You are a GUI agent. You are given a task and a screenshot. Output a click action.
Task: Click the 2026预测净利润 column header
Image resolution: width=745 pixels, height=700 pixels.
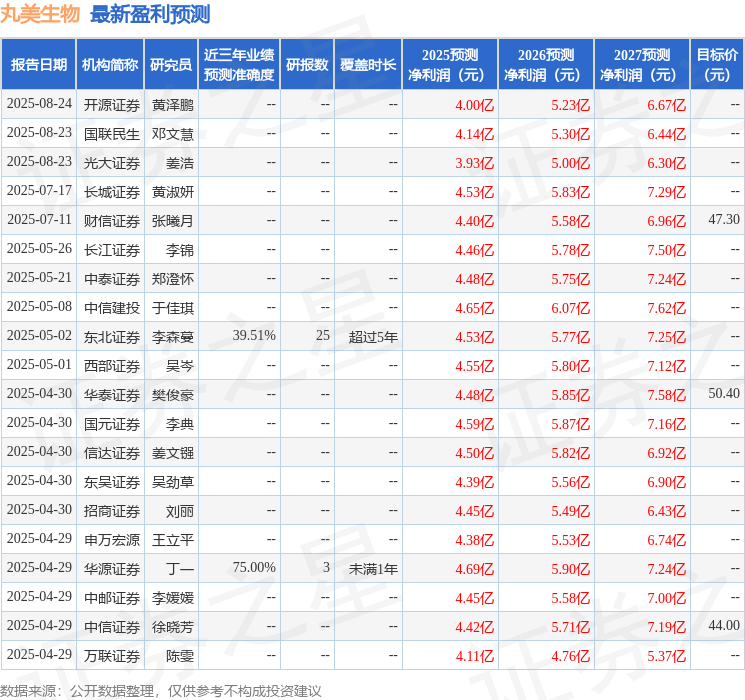(546, 65)
